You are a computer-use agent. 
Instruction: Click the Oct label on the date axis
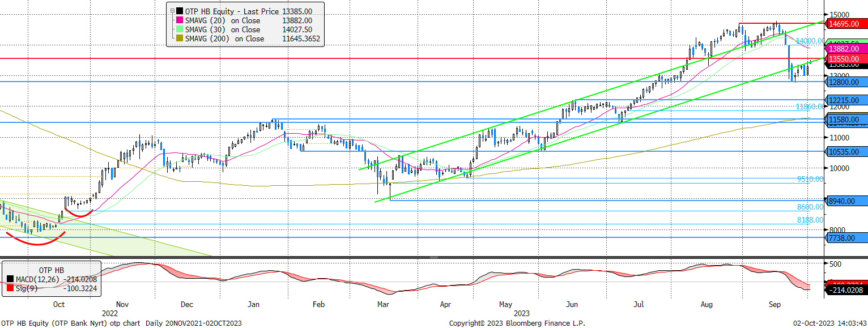point(58,304)
